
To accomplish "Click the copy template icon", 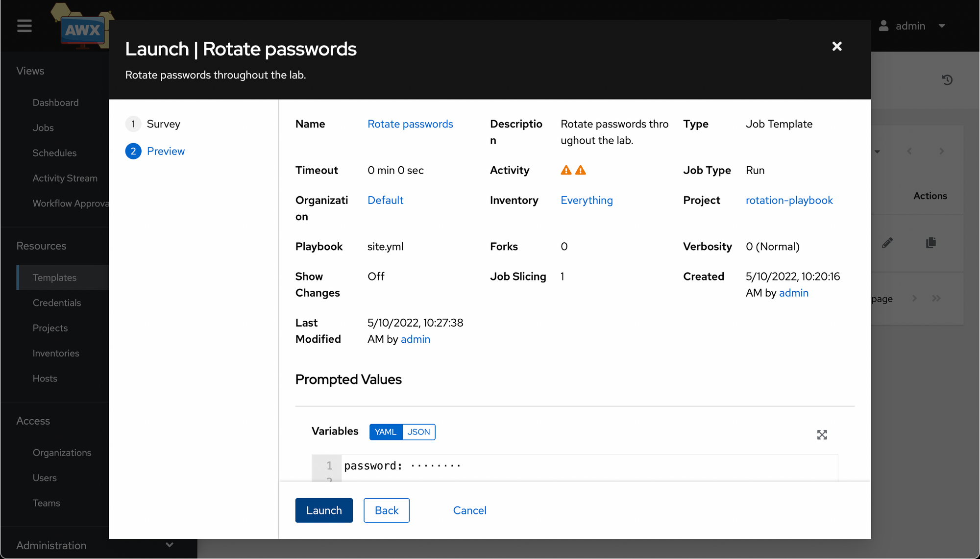I will 931,243.
